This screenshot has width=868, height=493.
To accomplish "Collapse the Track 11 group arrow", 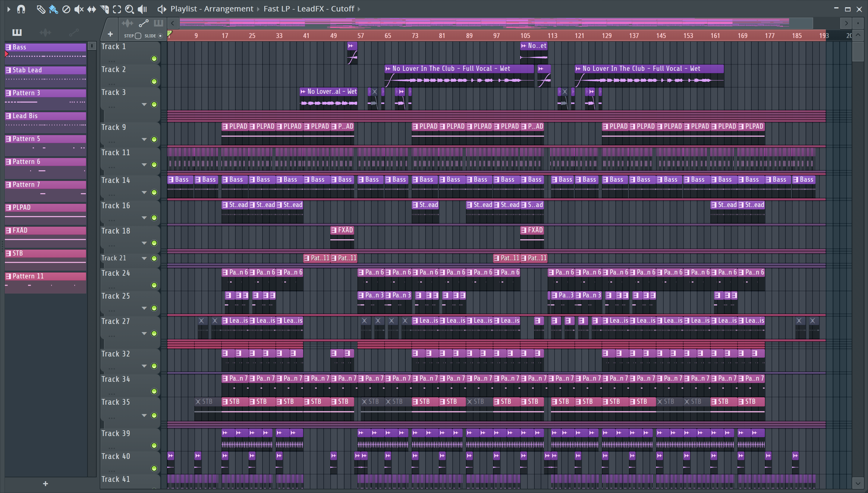I will click(144, 165).
